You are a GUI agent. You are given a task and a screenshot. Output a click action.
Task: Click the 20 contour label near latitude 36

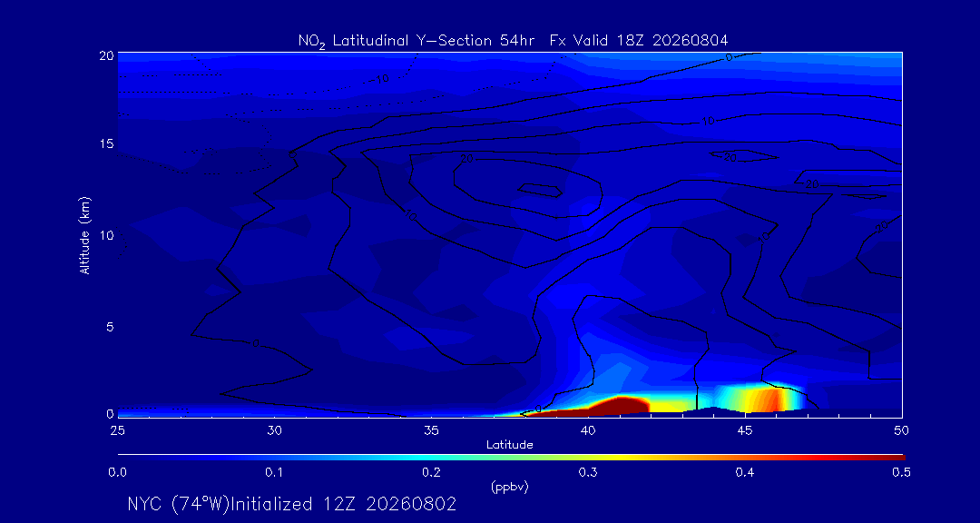coord(467,159)
